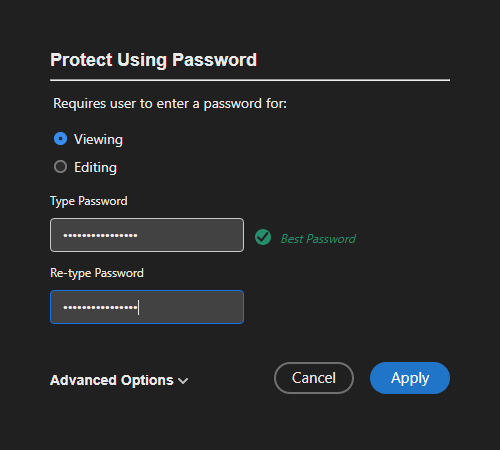
Task: Click the Best Password strength text
Action: [318, 239]
